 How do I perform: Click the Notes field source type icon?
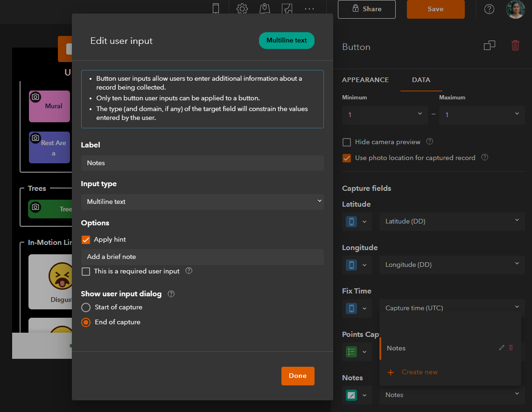(351, 395)
